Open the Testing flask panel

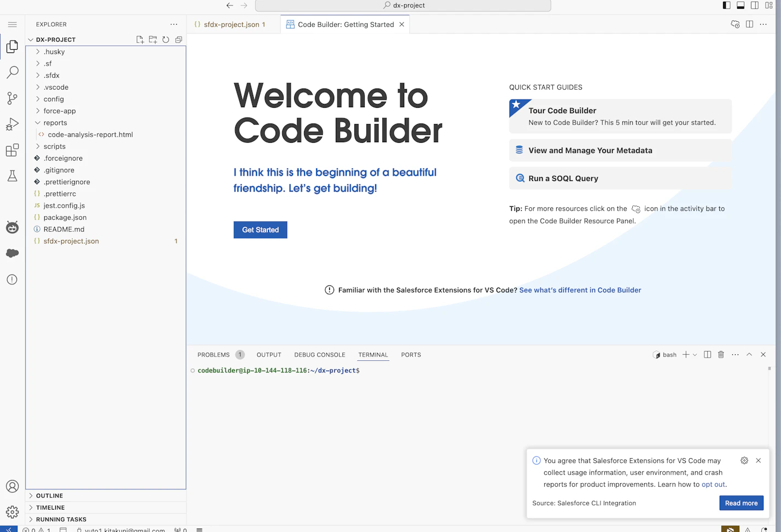[12, 176]
